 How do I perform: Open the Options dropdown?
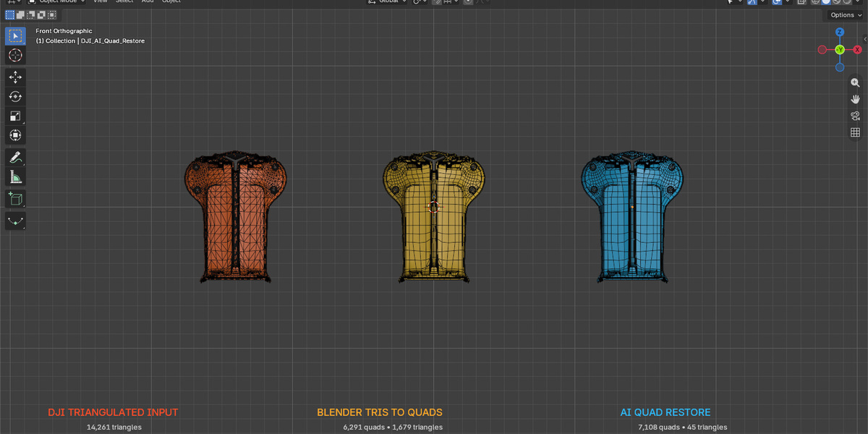[846, 14]
